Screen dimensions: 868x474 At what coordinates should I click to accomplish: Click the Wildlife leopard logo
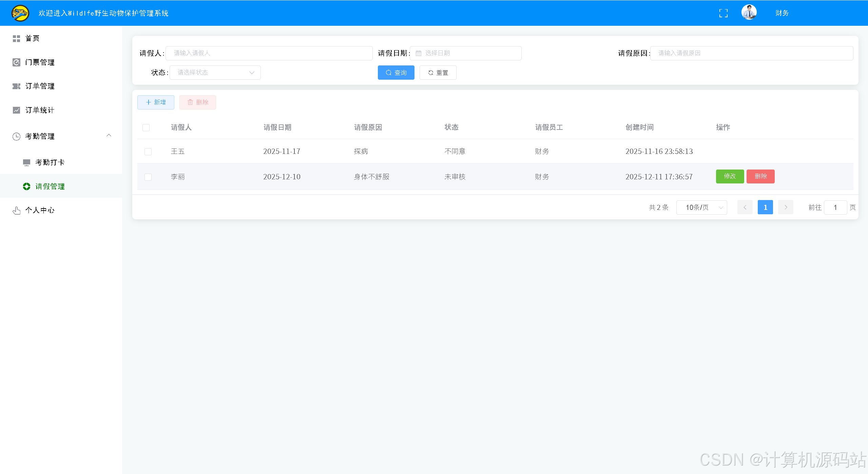(20, 13)
